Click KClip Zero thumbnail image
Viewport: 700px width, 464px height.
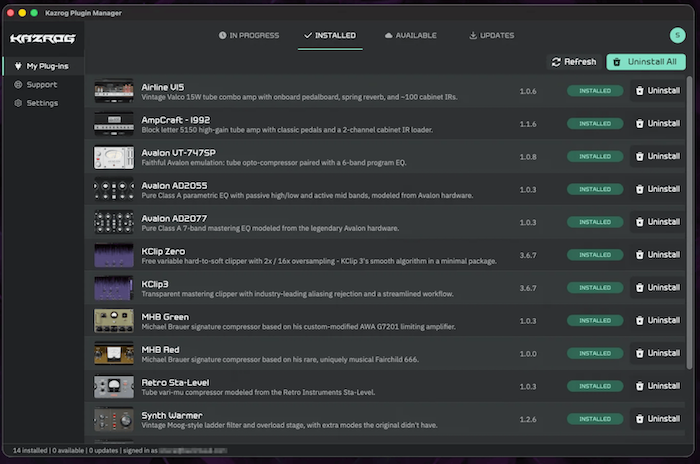114,255
